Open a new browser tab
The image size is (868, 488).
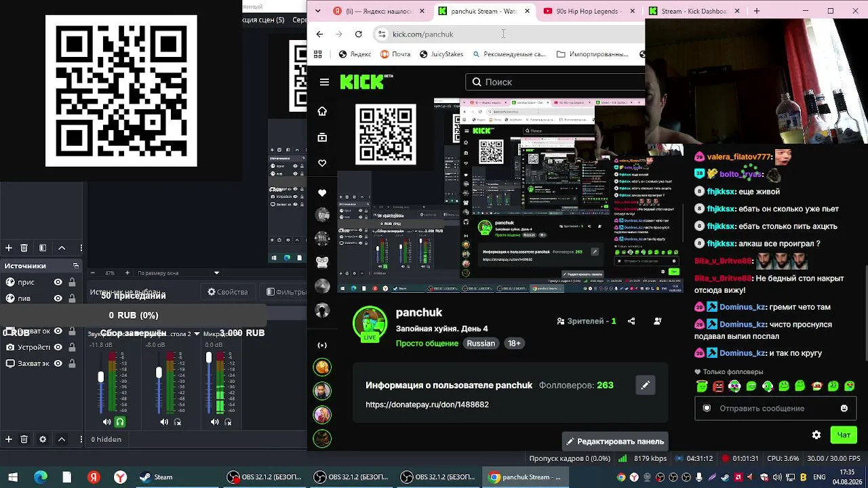[757, 11]
